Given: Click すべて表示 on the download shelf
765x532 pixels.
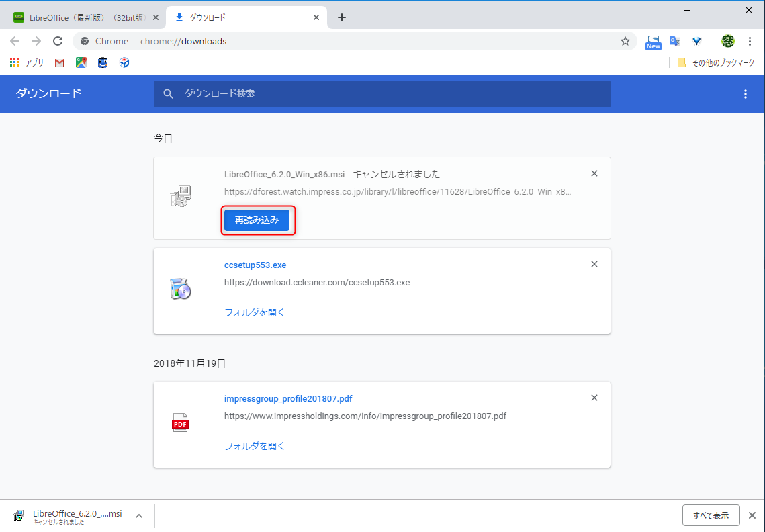Looking at the screenshot, I should [711, 515].
